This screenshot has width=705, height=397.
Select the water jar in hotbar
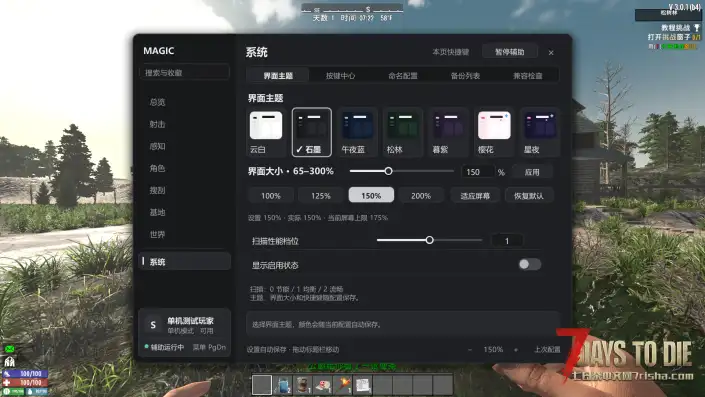pyautogui.click(x=282, y=385)
